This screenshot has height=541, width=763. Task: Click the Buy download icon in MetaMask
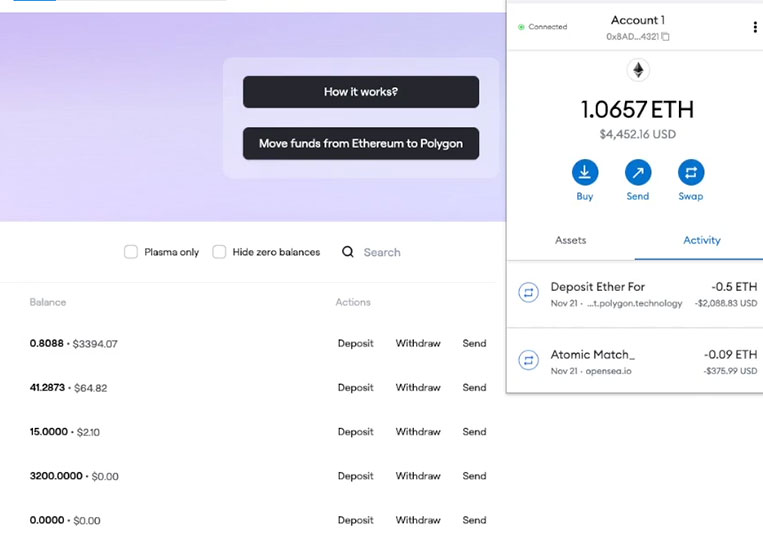pos(584,172)
